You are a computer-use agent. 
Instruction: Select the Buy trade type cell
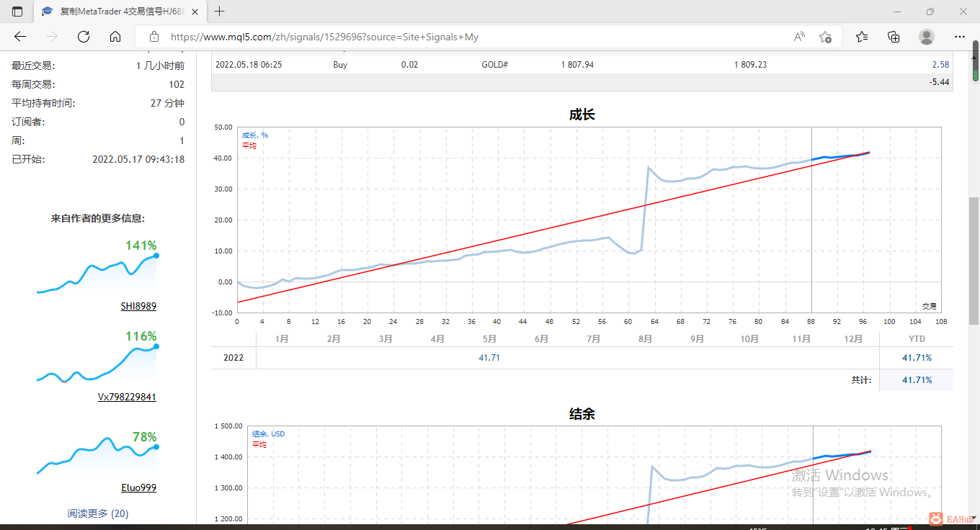pos(340,65)
